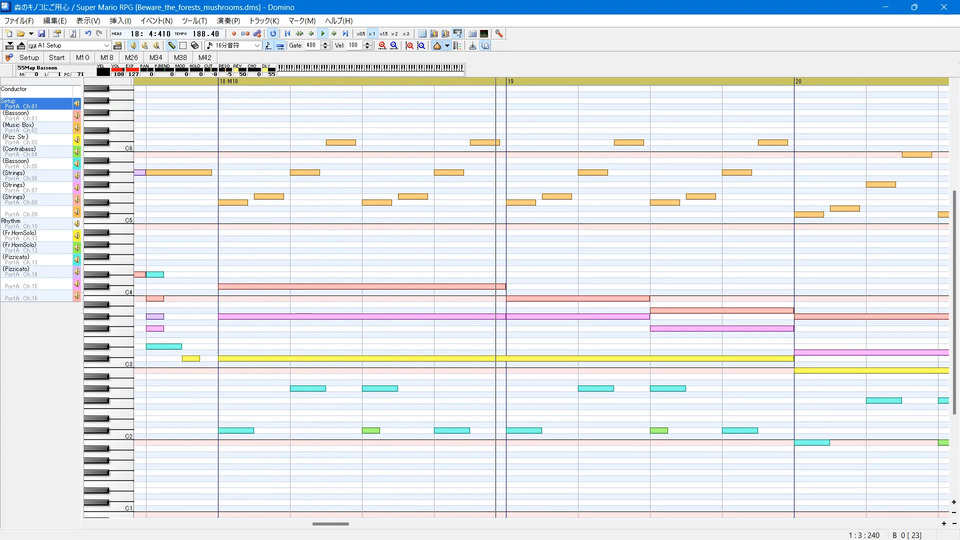960x540 pixels.
Task: Click the position counter 18: 4:410
Action: pyautogui.click(x=151, y=34)
